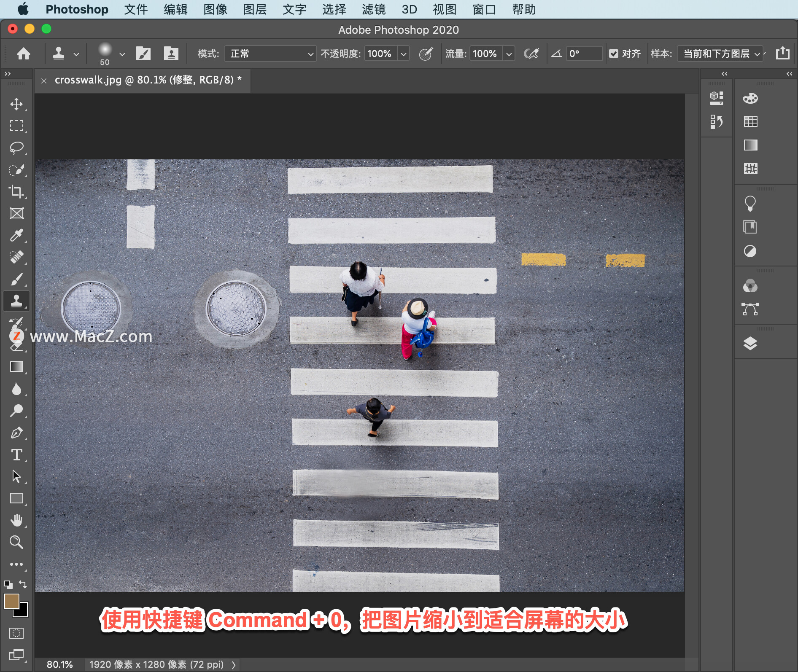The height and width of the screenshot is (672, 798).
Task: Pick the Eyedropper tool
Action: (16, 235)
